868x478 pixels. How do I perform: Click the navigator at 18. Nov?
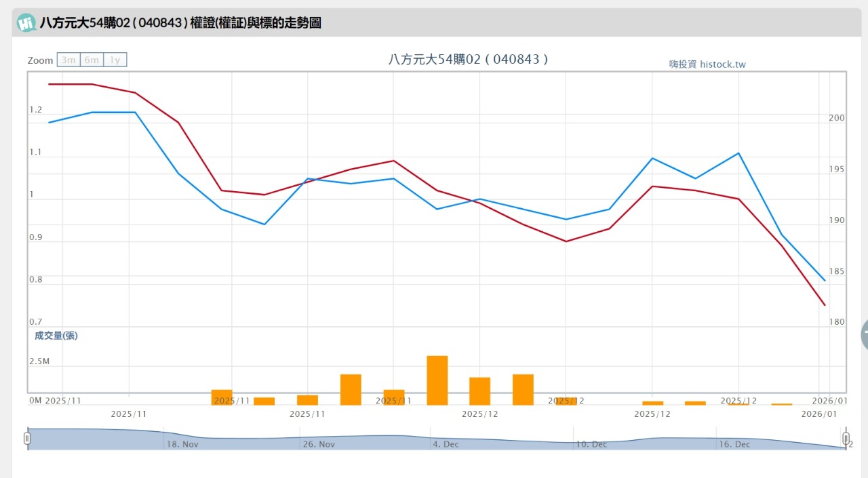click(x=182, y=444)
